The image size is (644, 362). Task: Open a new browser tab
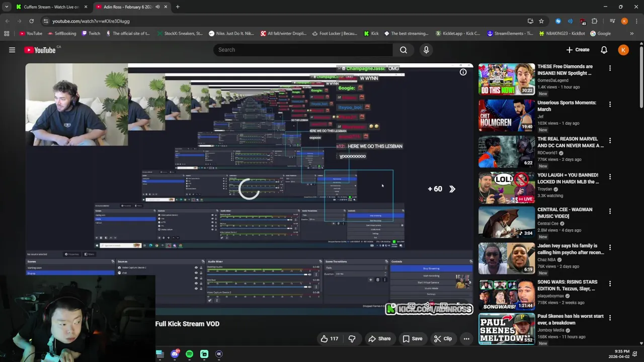(178, 7)
